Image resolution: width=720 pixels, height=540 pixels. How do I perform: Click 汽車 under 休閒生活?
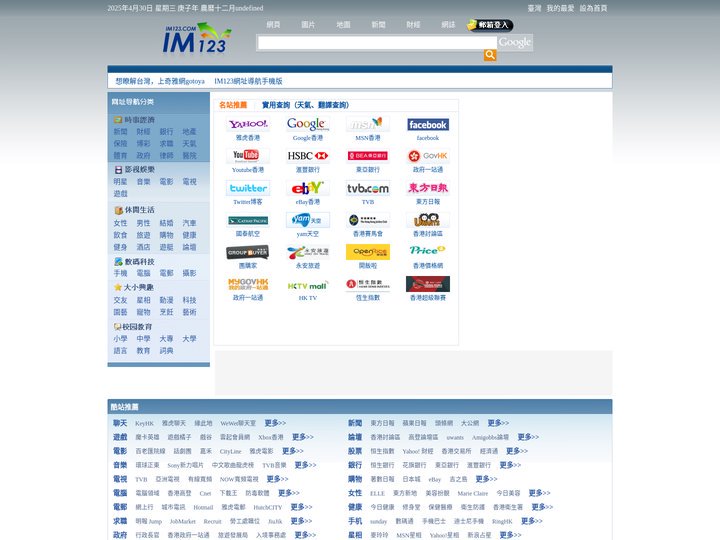pyautogui.click(x=189, y=223)
